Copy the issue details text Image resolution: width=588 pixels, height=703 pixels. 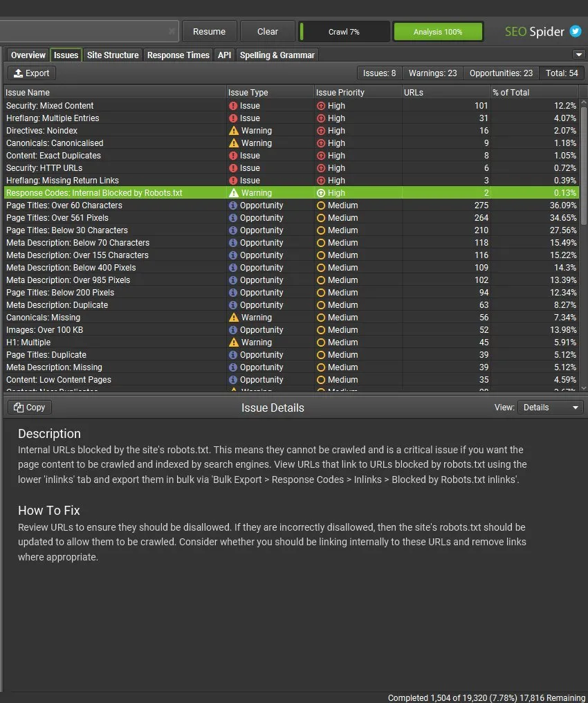[30, 408]
